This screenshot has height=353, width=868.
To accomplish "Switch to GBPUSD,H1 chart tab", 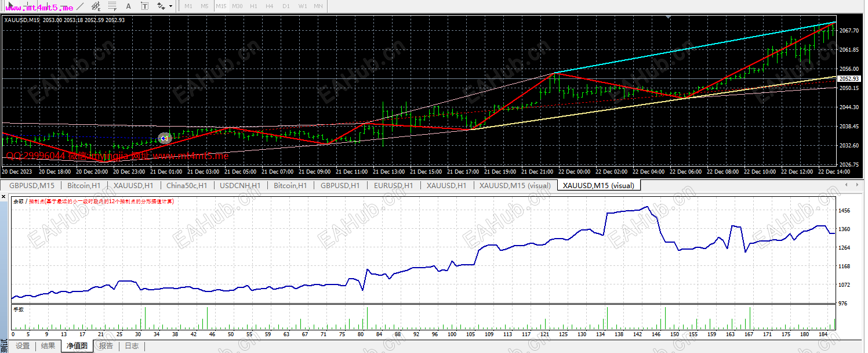I will click(x=340, y=185).
